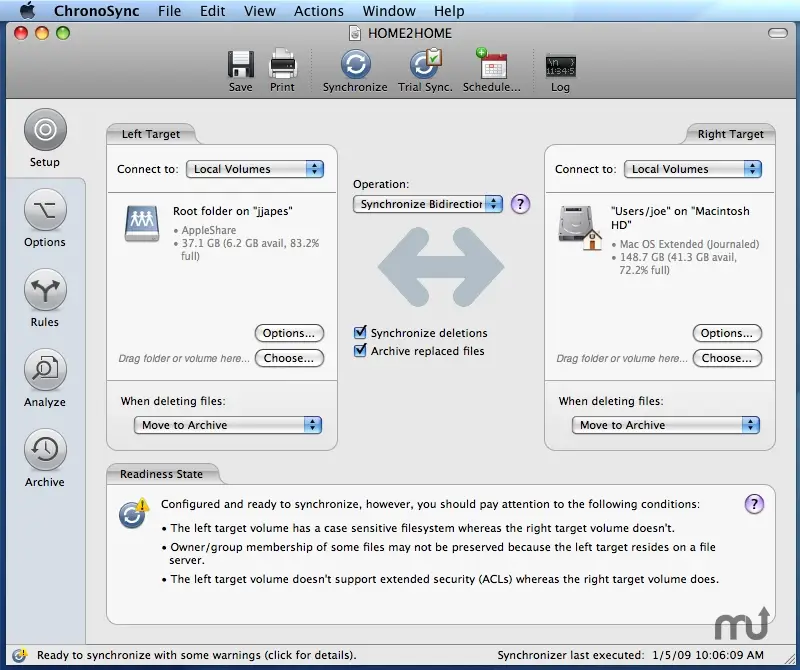This screenshot has height=670, width=800.
Task: Click Left Target Options button
Action: (x=289, y=333)
